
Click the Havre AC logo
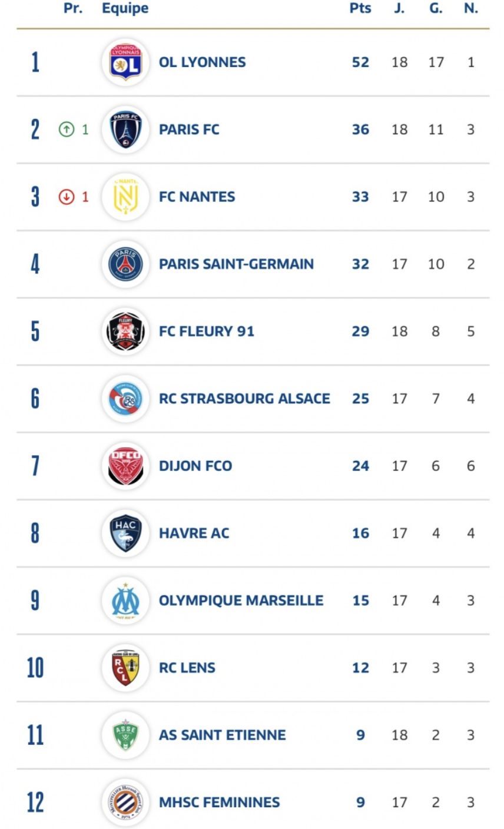(x=125, y=533)
